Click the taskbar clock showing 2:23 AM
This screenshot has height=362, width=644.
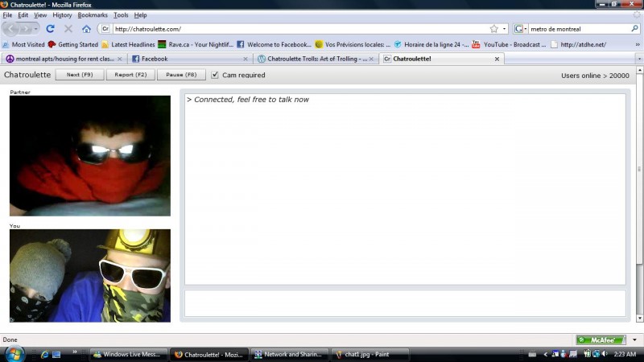(x=625, y=354)
